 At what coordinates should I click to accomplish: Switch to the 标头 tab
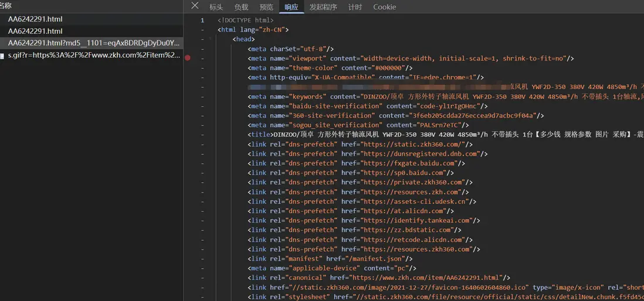point(216,7)
